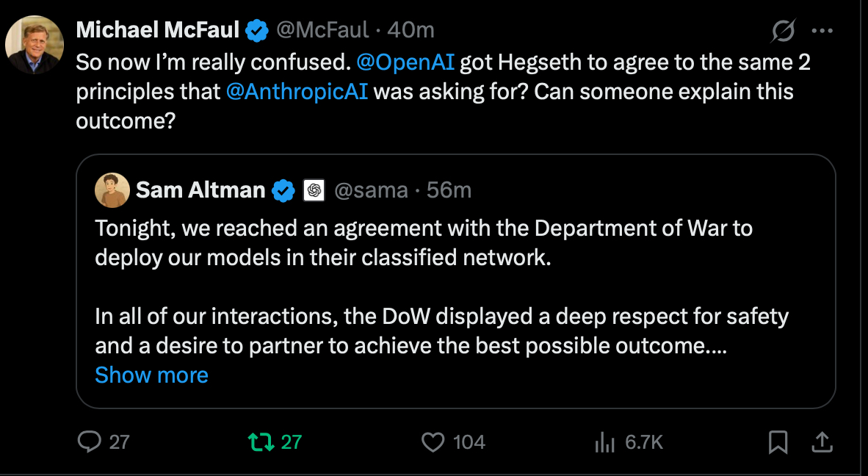Image resolution: width=868 pixels, height=476 pixels.
Task: Click the Michael McFaul display name
Action: [158, 30]
